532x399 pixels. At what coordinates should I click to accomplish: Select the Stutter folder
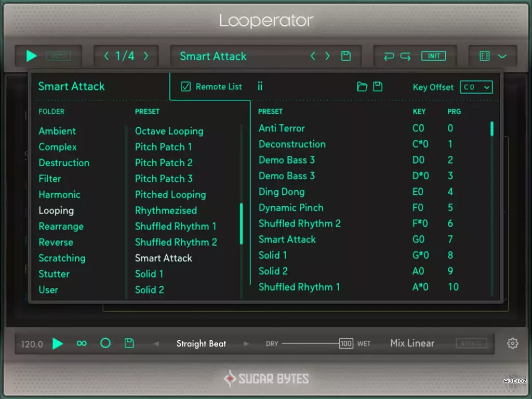coord(54,274)
